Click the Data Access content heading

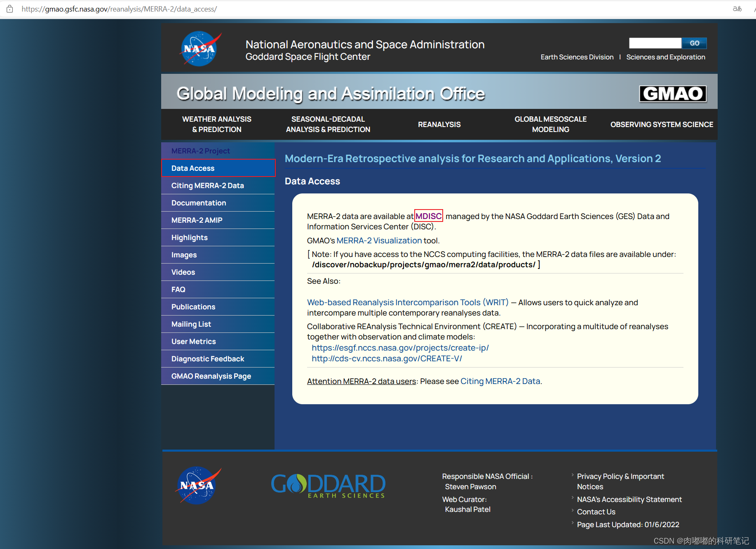(x=312, y=181)
